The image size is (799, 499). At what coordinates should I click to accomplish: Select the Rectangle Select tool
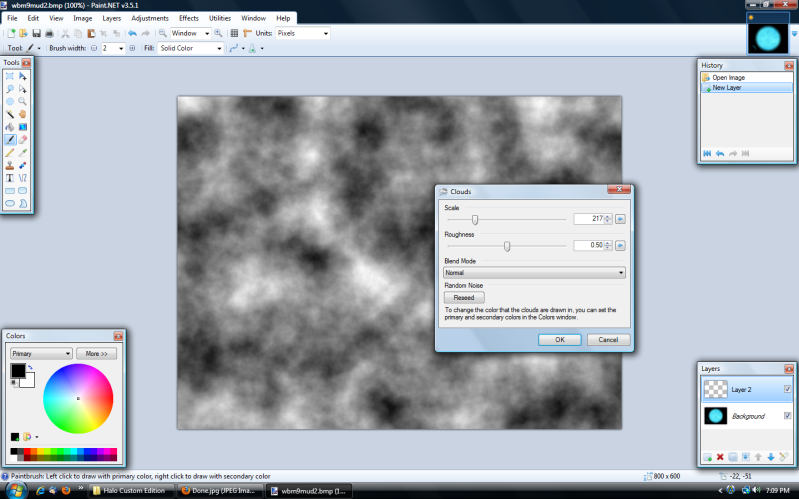tap(10, 76)
